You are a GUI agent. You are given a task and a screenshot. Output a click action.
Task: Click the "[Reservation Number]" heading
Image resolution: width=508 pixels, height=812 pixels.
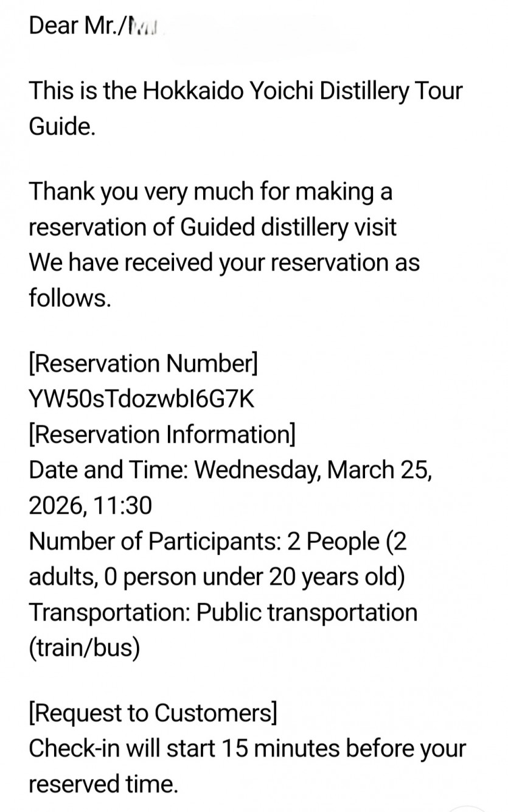point(144,363)
